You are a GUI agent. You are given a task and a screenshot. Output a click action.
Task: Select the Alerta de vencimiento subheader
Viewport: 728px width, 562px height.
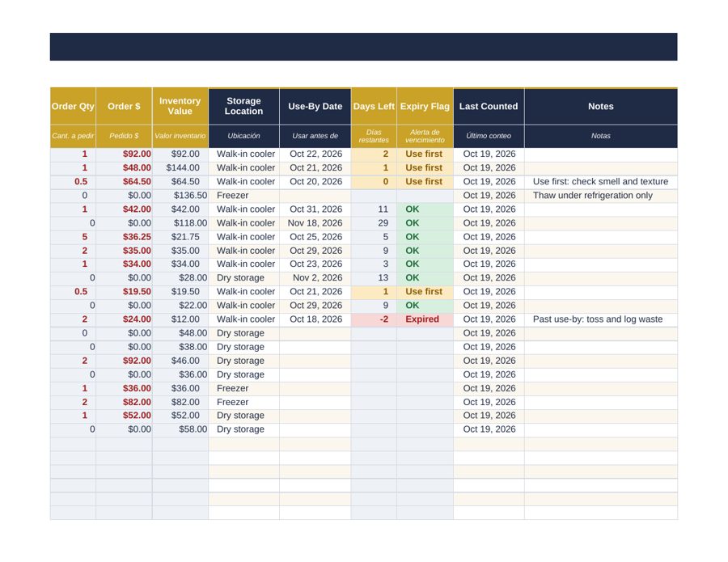(x=425, y=136)
